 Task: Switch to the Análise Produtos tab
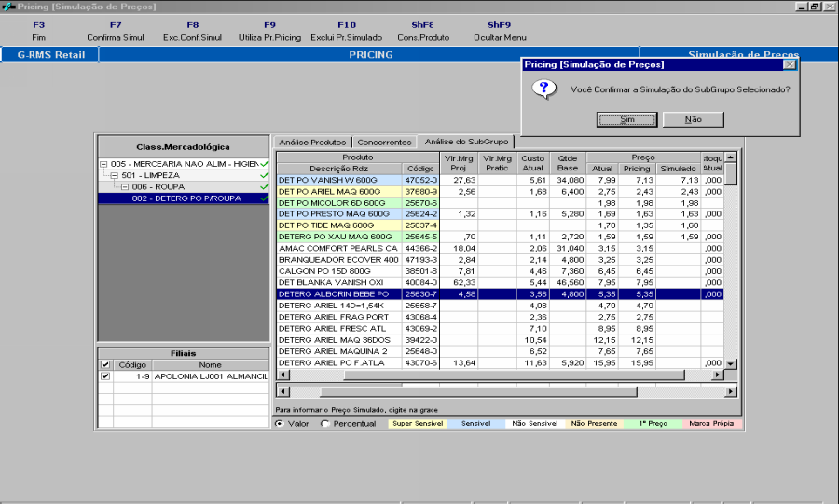312,142
